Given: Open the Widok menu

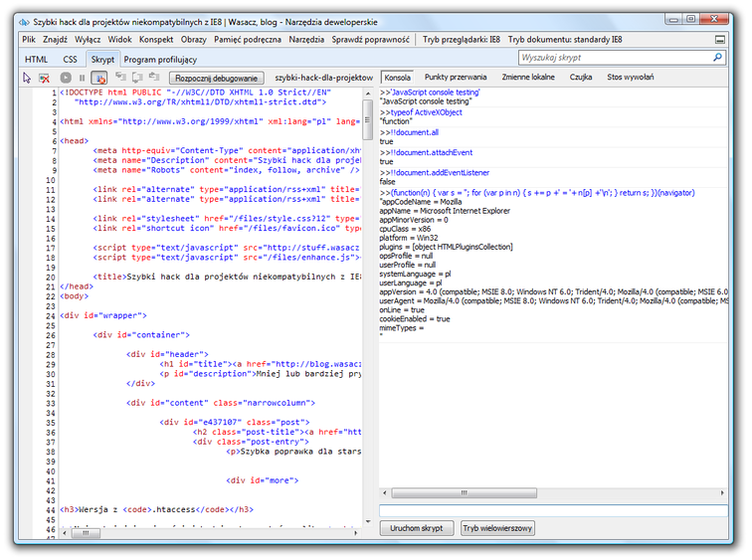Looking at the screenshot, I should pyautogui.click(x=119, y=40).
